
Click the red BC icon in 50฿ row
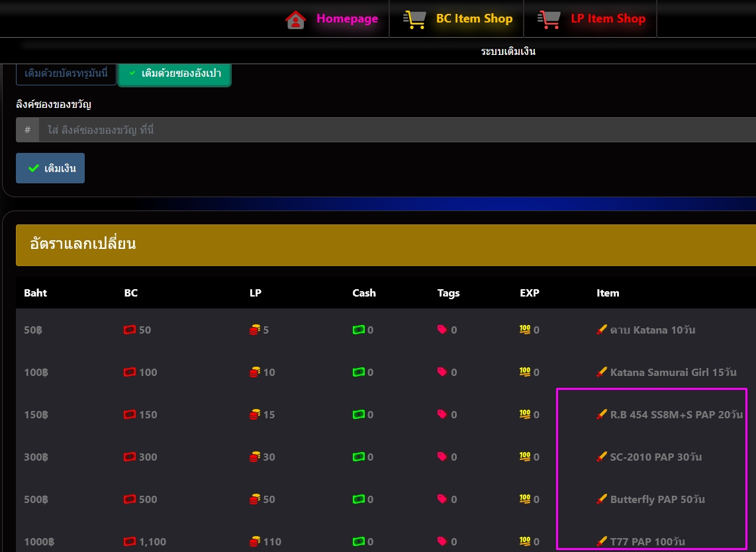[130, 330]
